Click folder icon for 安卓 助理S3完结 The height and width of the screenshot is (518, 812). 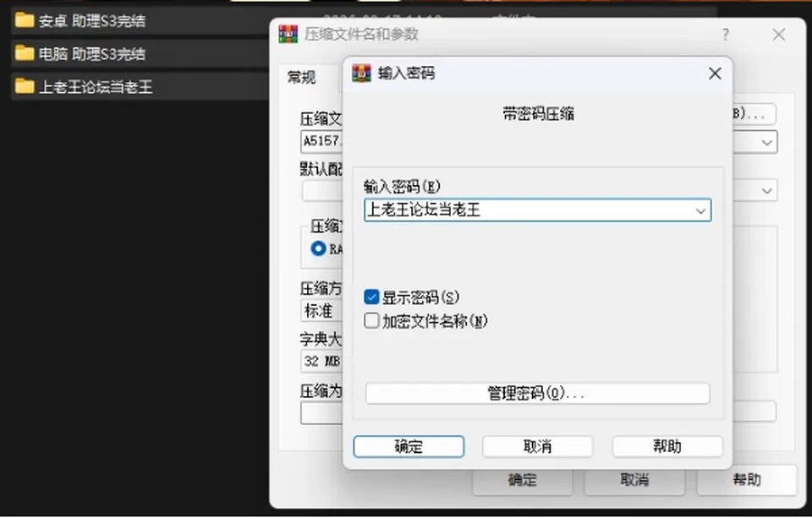[x=25, y=20]
